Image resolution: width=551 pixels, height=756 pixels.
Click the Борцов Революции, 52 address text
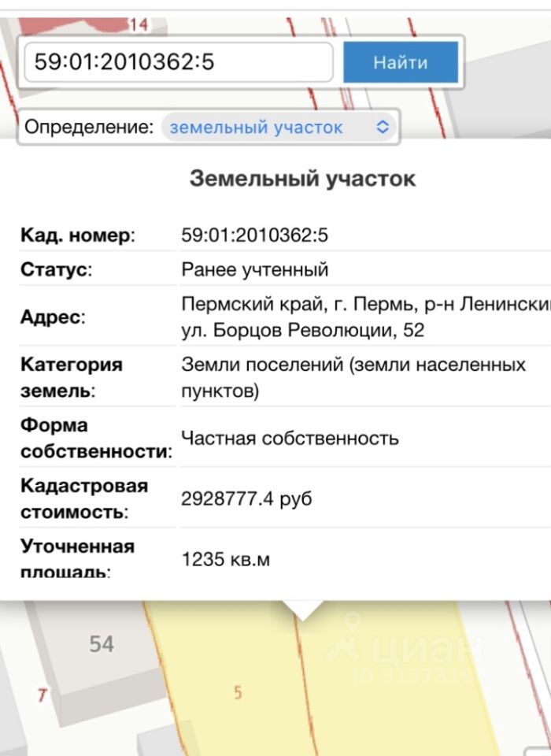[x=303, y=330]
